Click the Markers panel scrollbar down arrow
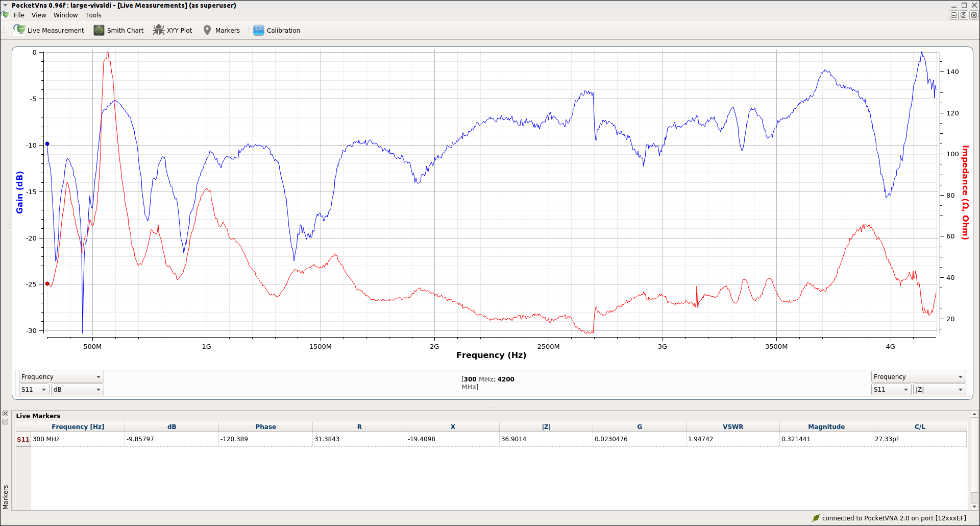The width and height of the screenshot is (980, 526). pyautogui.click(x=974, y=507)
